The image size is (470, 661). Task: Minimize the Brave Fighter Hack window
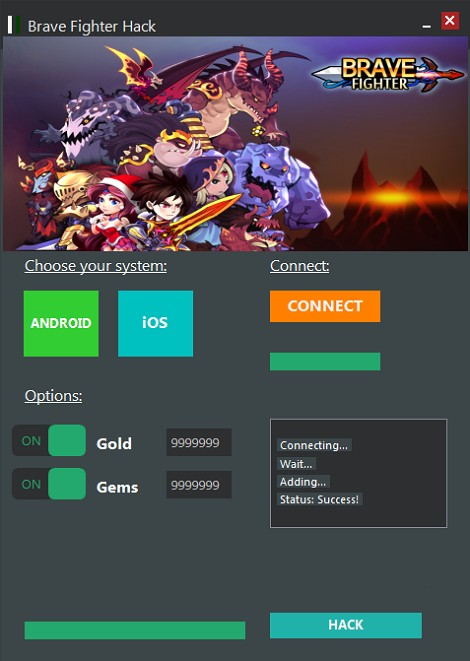(x=427, y=26)
